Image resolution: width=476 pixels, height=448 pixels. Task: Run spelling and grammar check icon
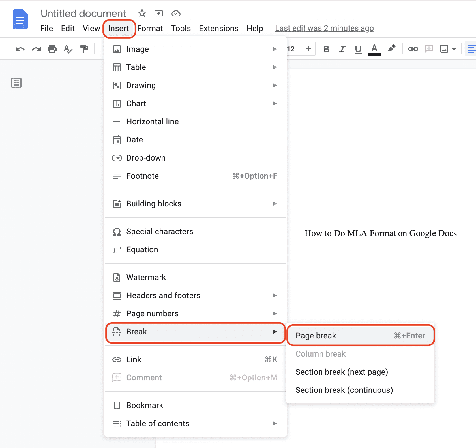[x=68, y=49]
